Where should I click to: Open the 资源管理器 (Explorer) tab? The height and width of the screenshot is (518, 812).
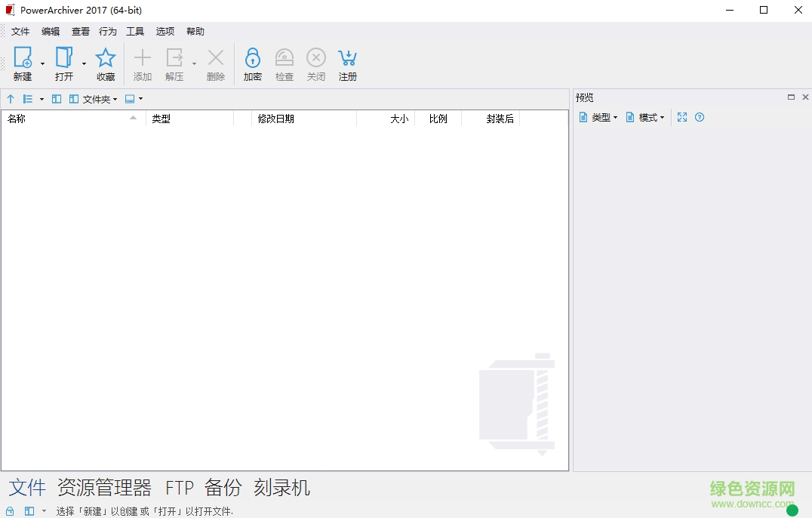point(104,489)
